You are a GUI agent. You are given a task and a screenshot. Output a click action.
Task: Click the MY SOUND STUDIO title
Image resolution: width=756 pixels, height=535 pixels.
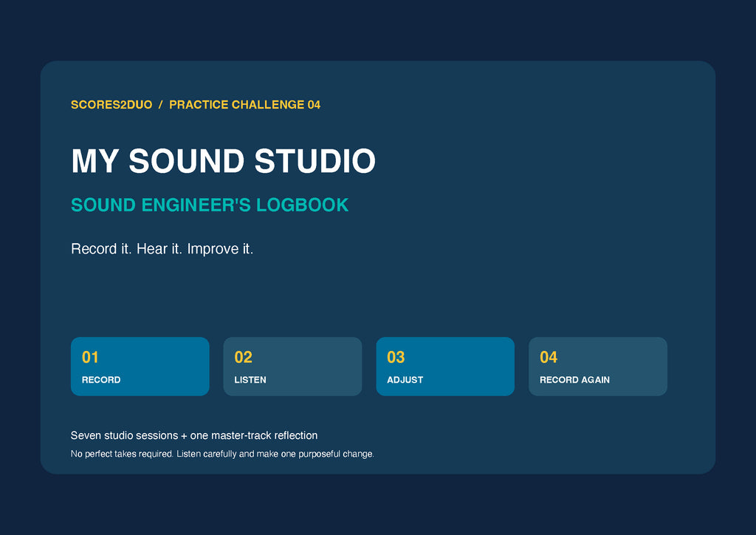(x=223, y=160)
